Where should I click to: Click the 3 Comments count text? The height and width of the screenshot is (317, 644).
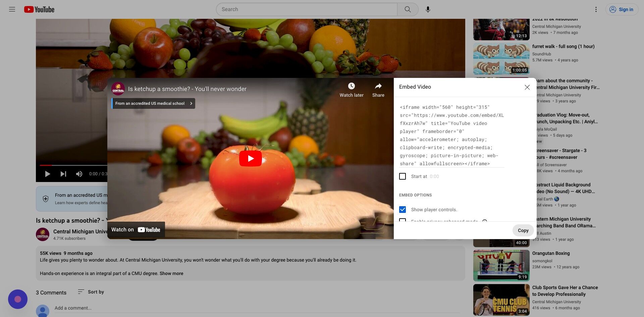51,292
